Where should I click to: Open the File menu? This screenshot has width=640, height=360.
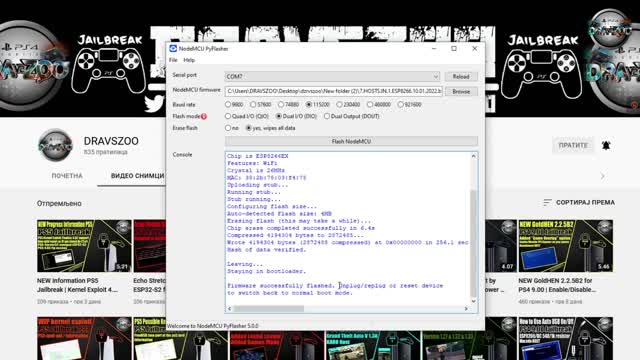173,60
